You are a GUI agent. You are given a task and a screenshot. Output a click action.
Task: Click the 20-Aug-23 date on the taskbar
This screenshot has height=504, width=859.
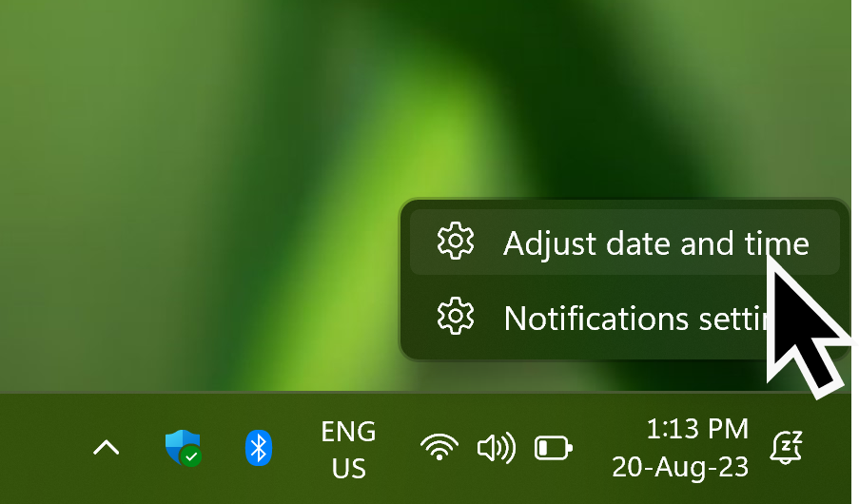click(680, 467)
